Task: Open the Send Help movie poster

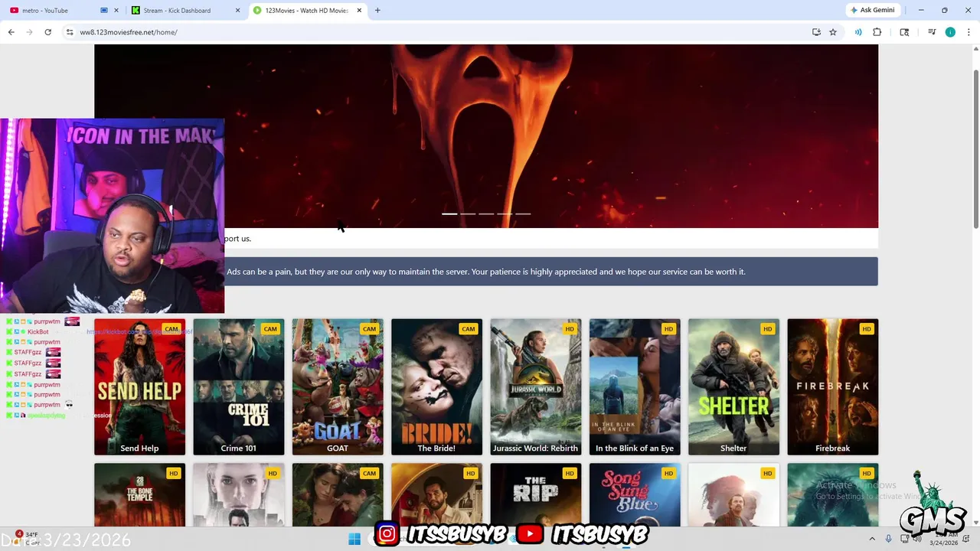Action: pyautogui.click(x=139, y=387)
